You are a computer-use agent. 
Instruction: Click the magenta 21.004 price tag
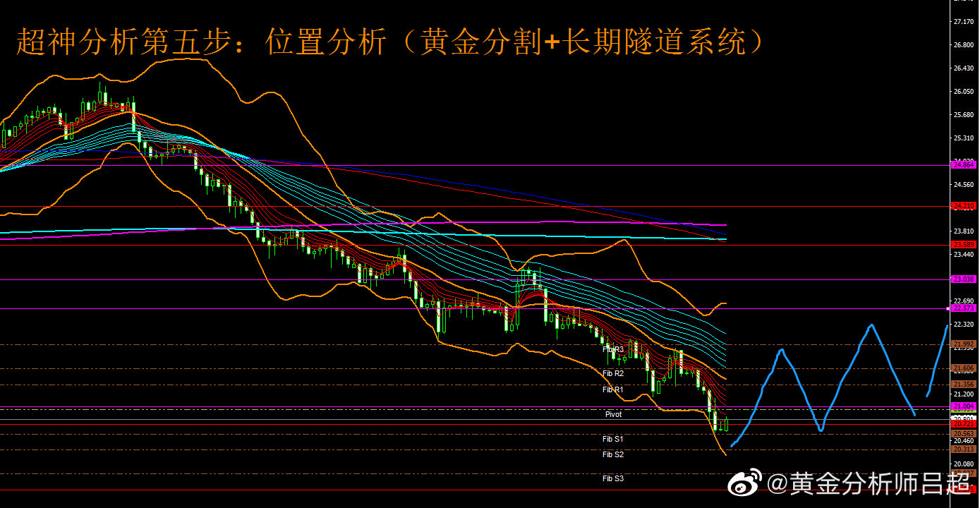tap(963, 406)
